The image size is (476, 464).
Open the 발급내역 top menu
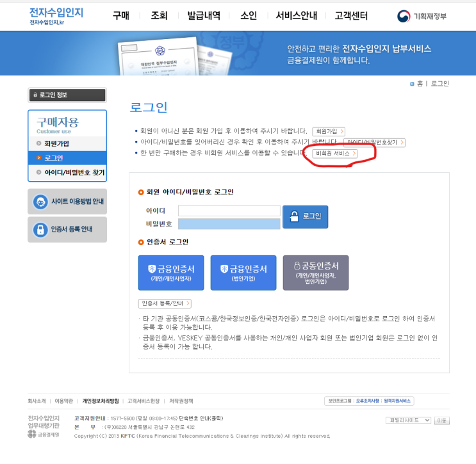pos(203,15)
